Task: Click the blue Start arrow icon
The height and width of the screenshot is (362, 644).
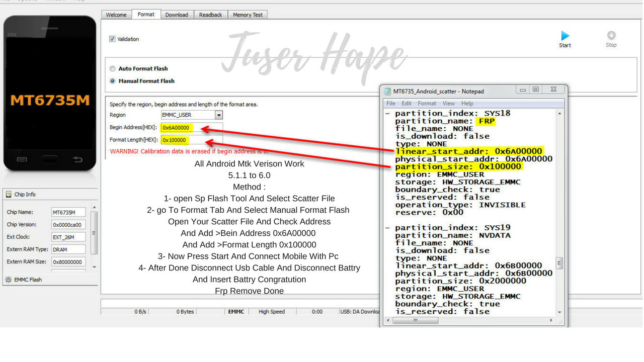Action: pyautogui.click(x=565, y=36)
